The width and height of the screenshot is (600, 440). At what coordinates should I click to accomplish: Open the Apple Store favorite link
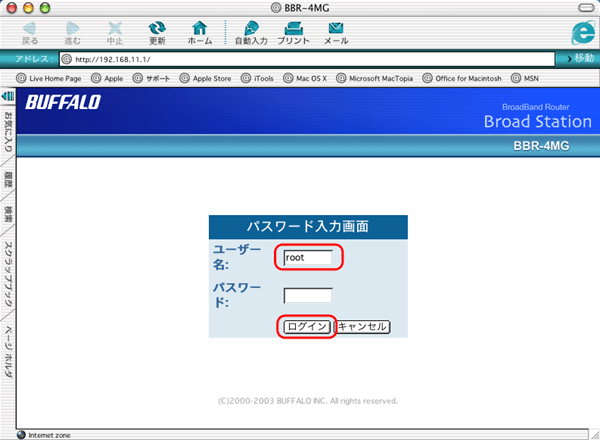click(205, 78)
